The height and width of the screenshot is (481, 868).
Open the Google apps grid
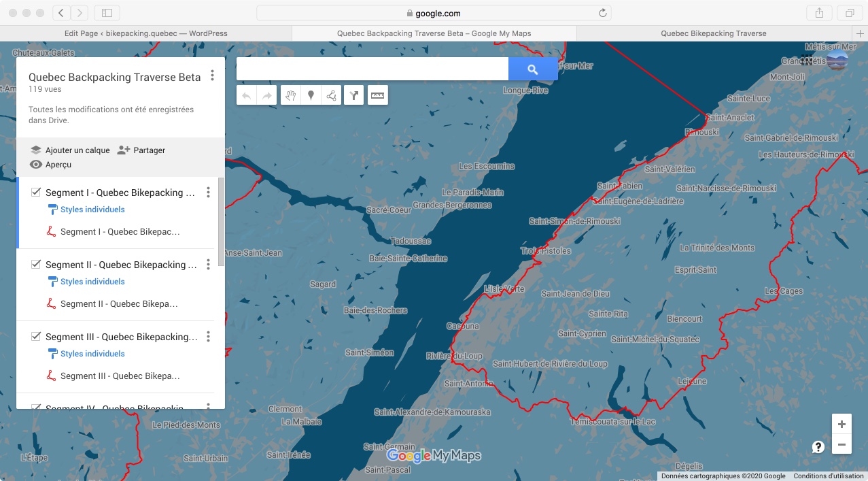pyautogui.click(x=808, y=60)
